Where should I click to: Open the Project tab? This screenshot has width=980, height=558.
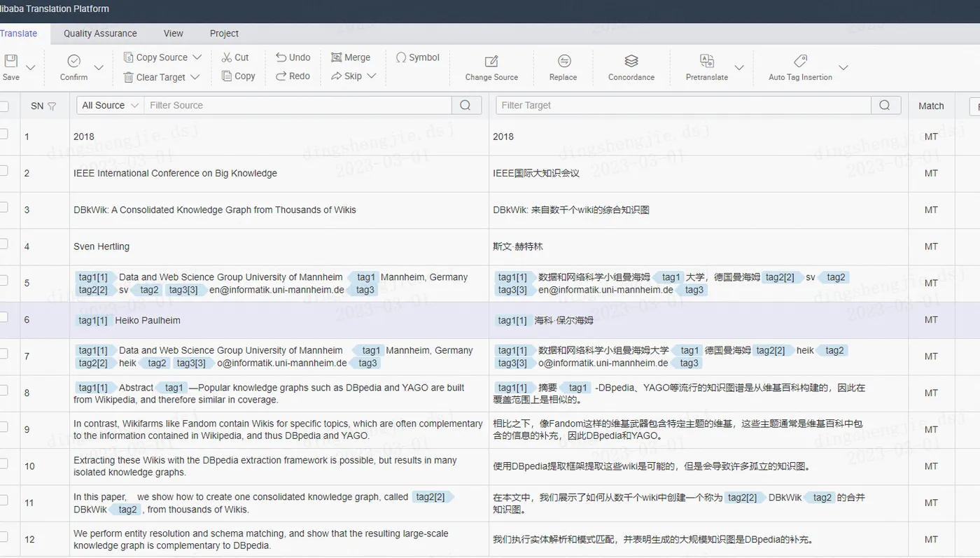[x=224, y=34]
